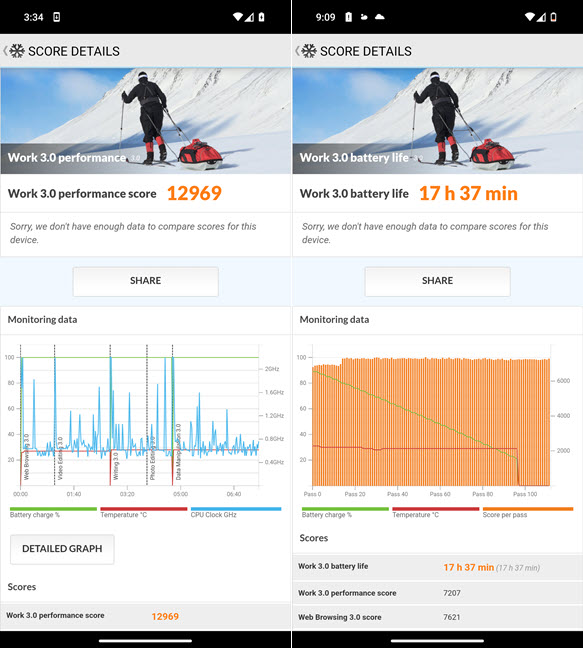583x648 pixels.
Task: Select the orange Score per pass legend
Action: (x=528, y=512)
